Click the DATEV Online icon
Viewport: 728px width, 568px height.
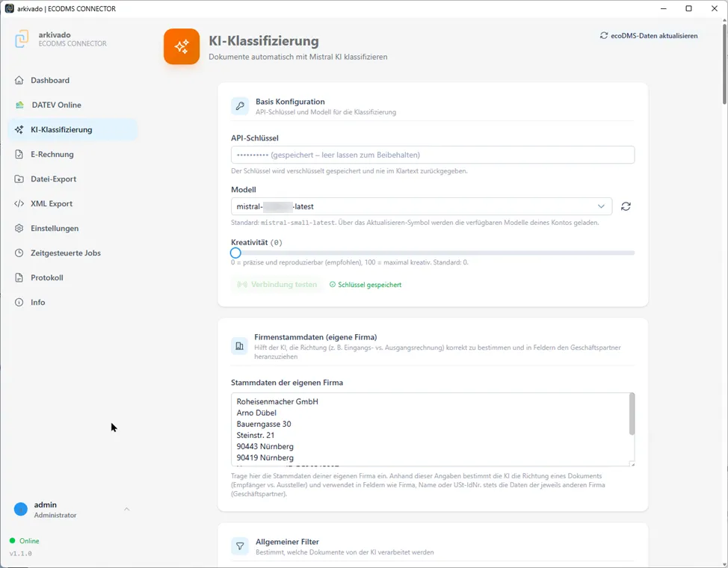coord(19,105)
